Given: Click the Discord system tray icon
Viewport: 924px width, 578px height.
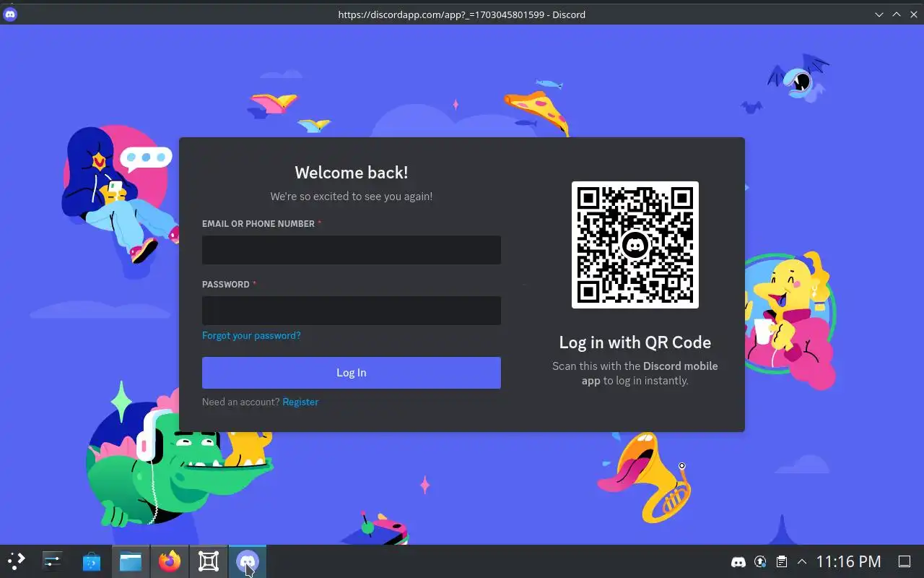Looking at the screenshot, I should [738, 561].
